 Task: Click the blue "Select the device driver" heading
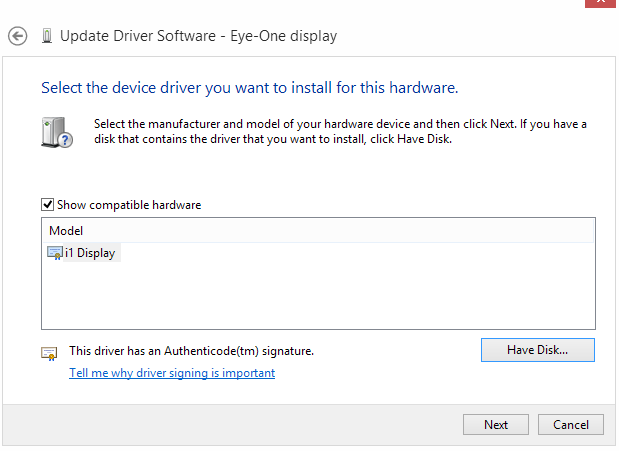pos(249,88)
